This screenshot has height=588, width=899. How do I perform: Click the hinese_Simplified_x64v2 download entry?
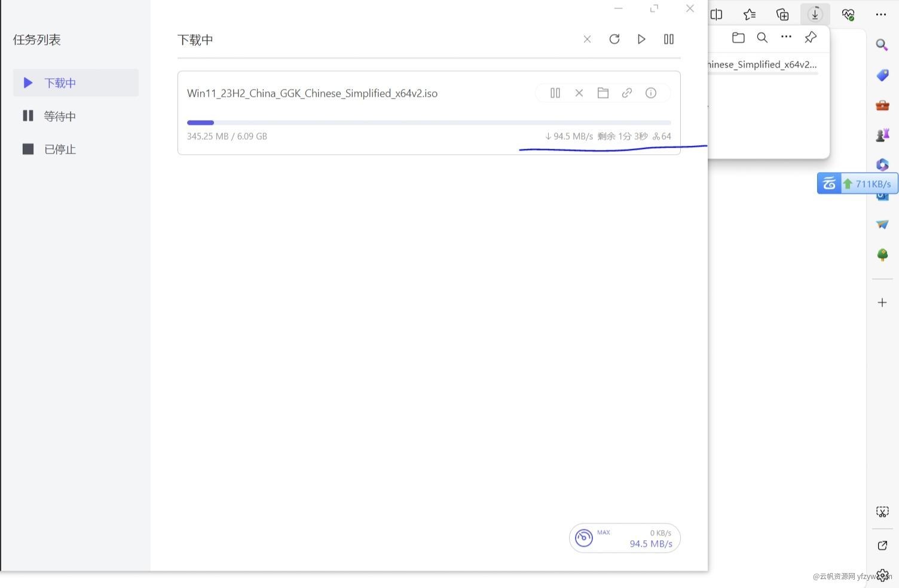coord(763,65)
